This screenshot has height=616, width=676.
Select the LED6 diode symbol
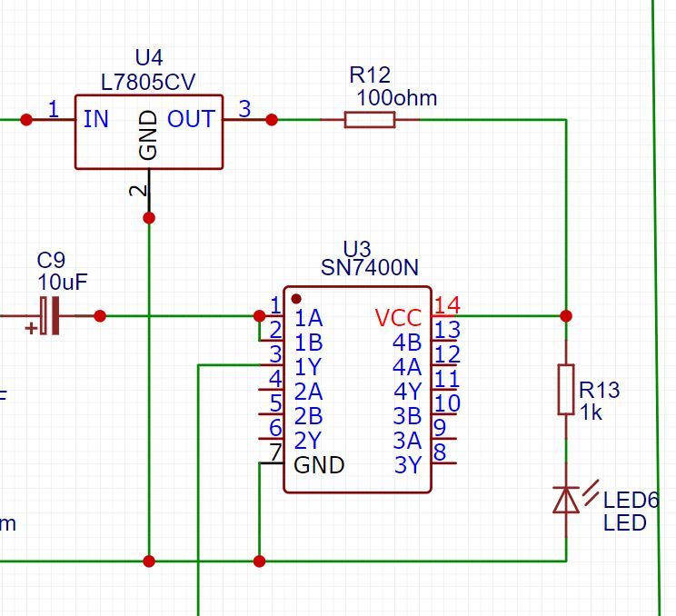pyautogui.click(x=566, y=501)
